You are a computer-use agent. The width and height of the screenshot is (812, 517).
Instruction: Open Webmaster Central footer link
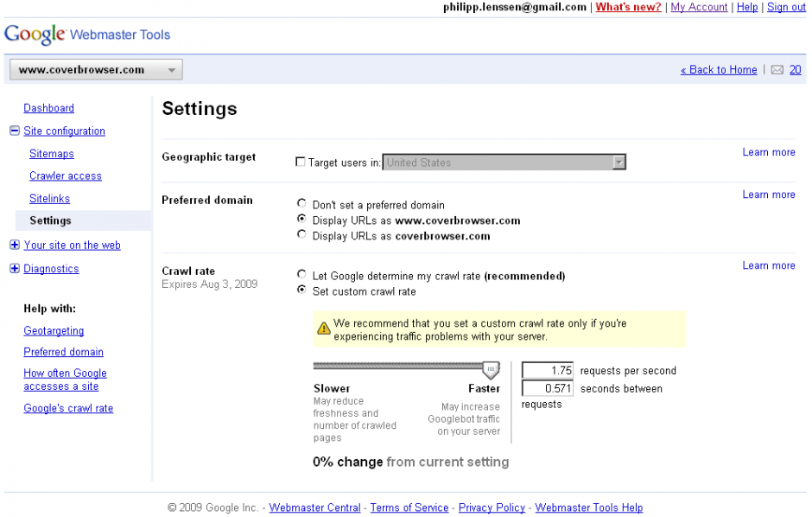(x=314, y=507)
